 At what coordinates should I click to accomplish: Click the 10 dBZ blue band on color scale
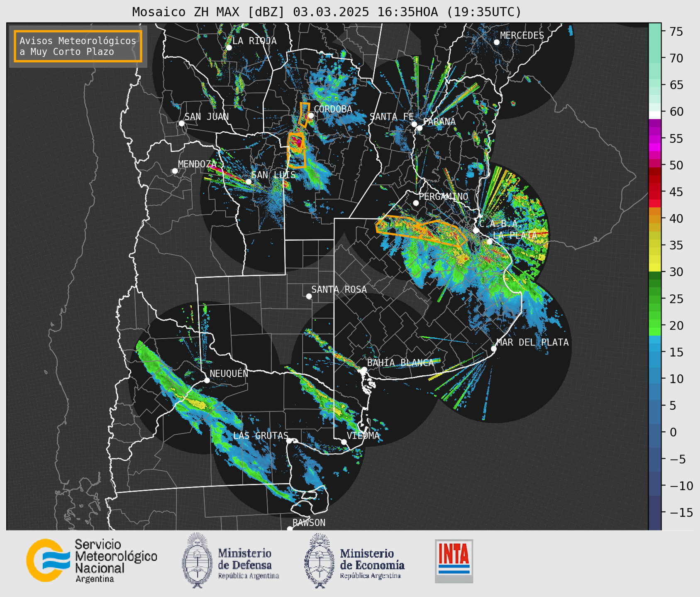655,379
